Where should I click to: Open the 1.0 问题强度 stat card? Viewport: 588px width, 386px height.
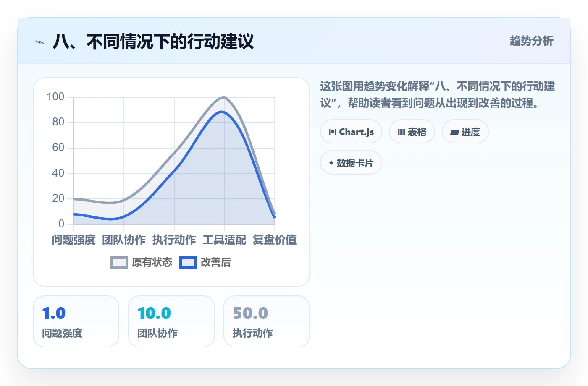click(x=76, y=321)
